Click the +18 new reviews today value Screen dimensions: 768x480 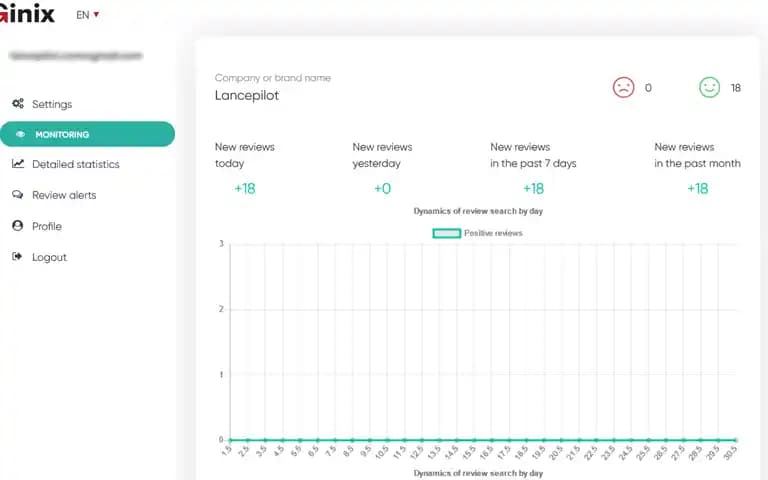[x=245, y=189]
